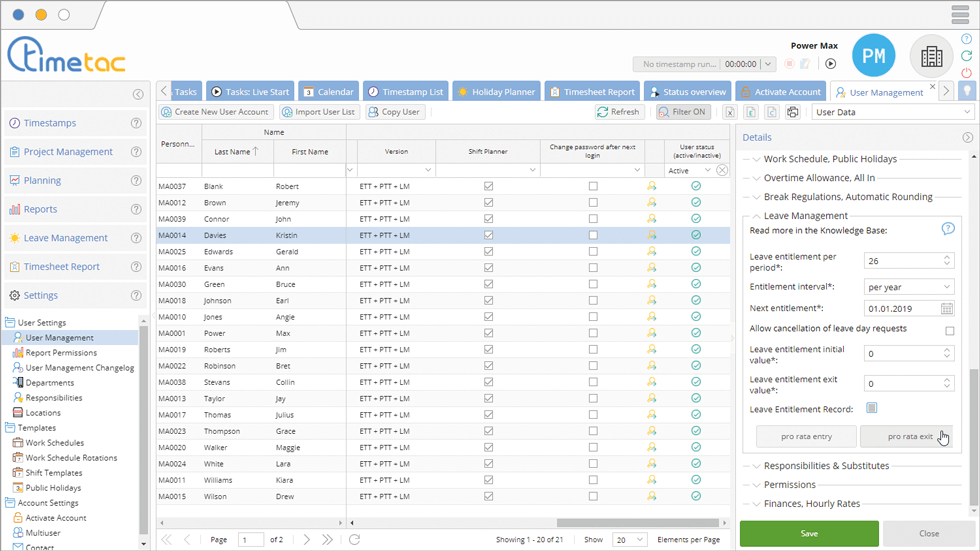980x551 pixels.
Task: Enable Allow cancellation of leave day requests
Action: (x=949, y=331)
